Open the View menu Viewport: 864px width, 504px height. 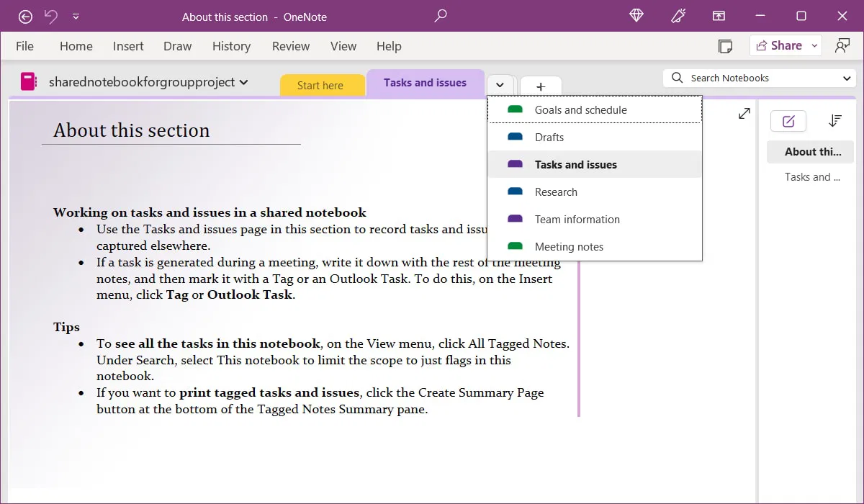[x=343, y=45]
